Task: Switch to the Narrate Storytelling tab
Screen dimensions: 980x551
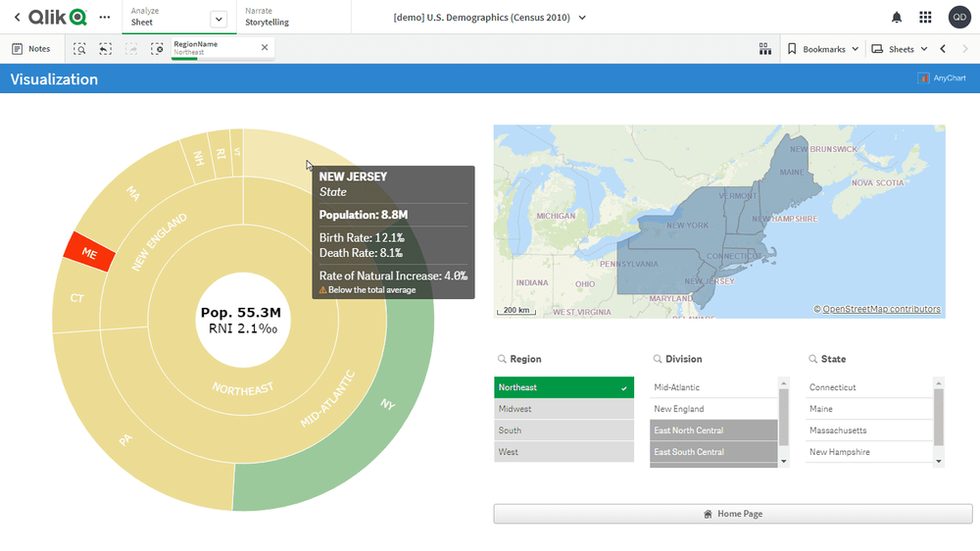Action: coord(267,17)
